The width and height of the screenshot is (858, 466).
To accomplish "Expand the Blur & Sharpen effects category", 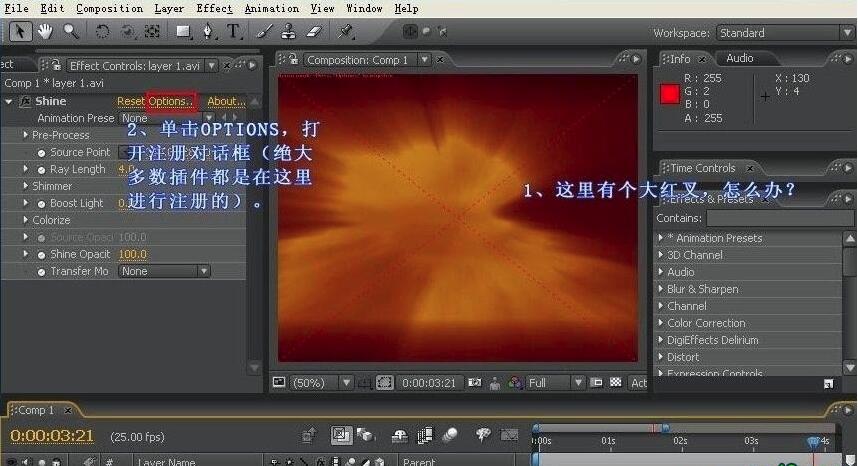I will pos(660,289).
